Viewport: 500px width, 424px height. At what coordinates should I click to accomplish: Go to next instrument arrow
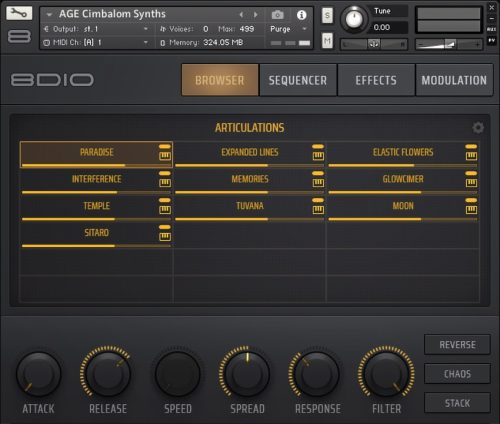[255, 15]
